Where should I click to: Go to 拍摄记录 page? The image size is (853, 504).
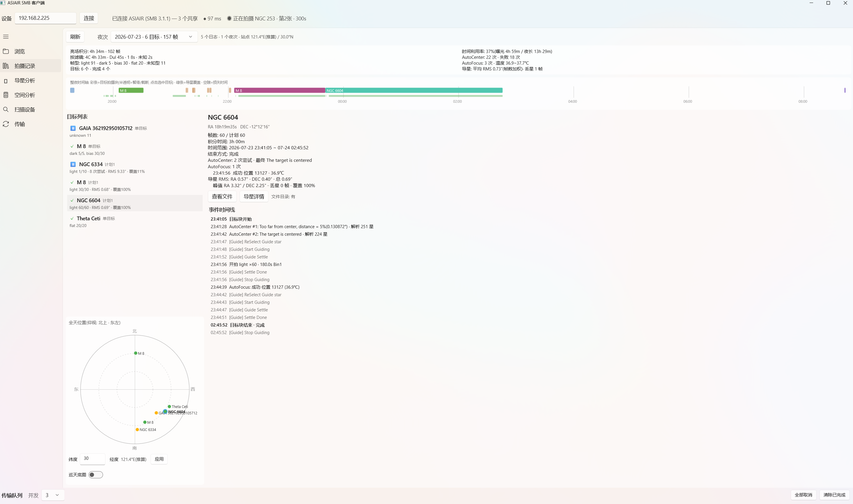pyautogui.click(x=31, y=66)
